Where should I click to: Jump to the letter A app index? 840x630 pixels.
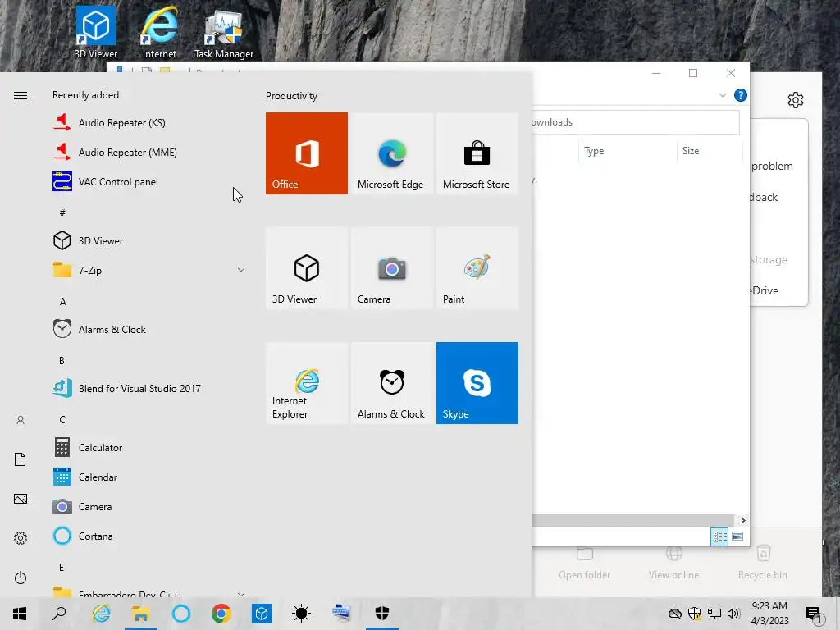point(62,302)
